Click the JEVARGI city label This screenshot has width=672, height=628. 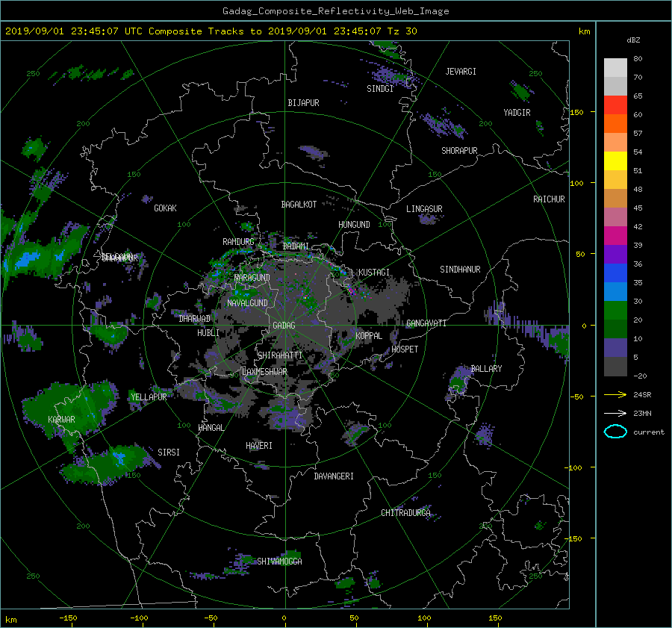click(461, 72)
